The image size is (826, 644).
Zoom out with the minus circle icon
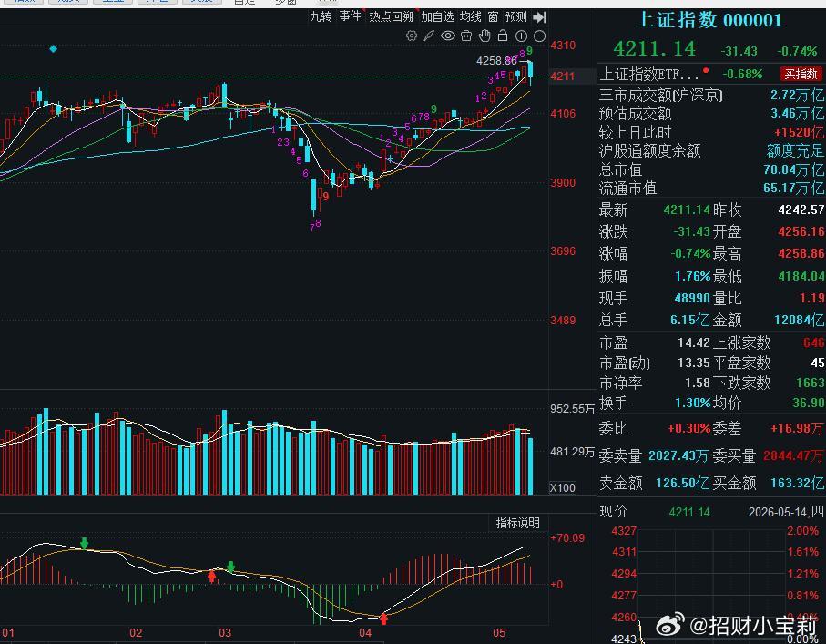coord(539,36)
